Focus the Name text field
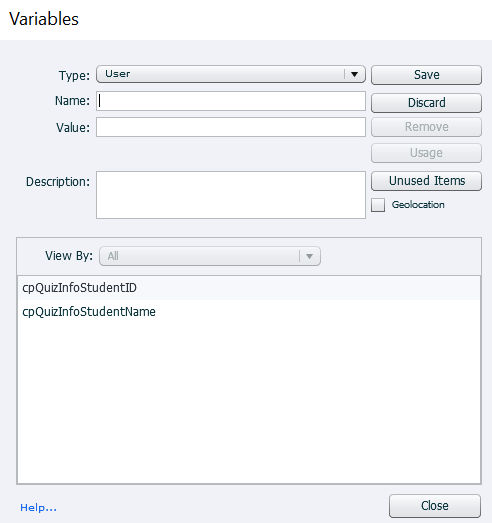Screen dimensions: 492x523 point(230,101)
